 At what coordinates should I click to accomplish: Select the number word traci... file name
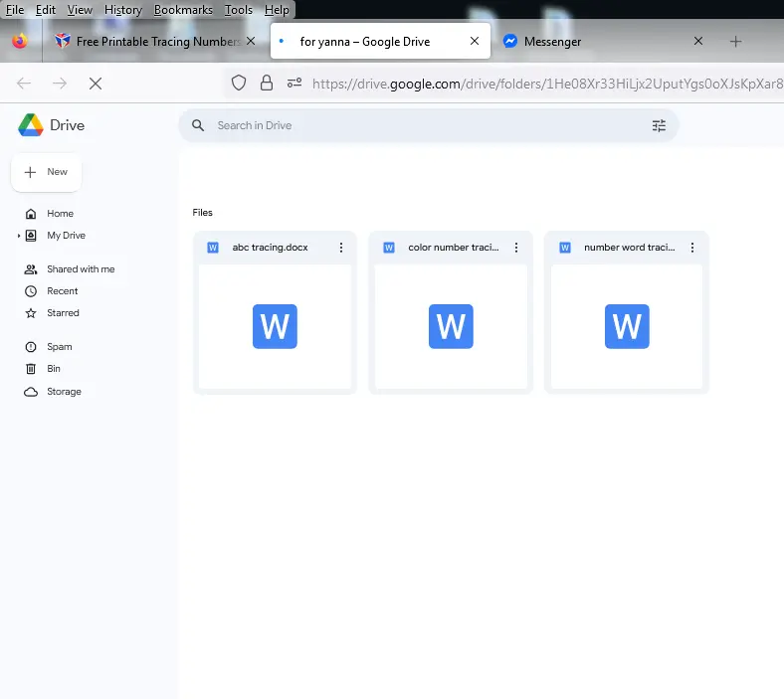[x=630, y=248]
